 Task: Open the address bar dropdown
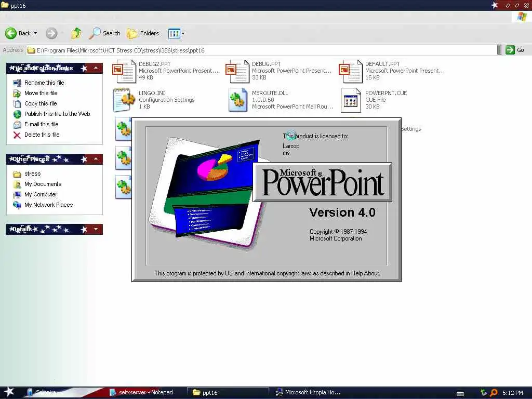(x=499, y=50)
